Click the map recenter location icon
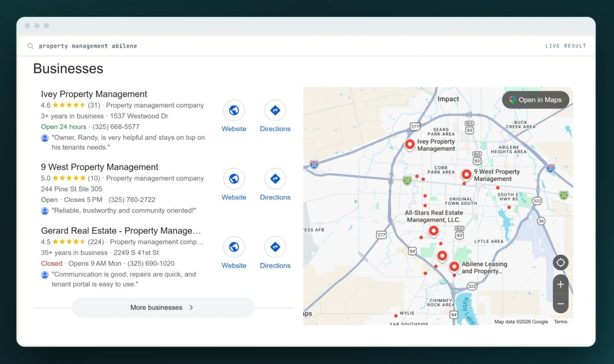 561,263
